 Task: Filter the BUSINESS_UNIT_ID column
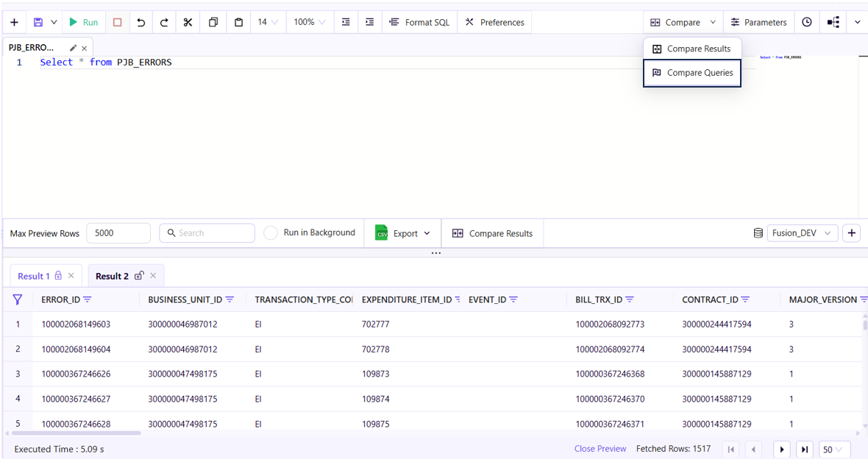(230, 299)
